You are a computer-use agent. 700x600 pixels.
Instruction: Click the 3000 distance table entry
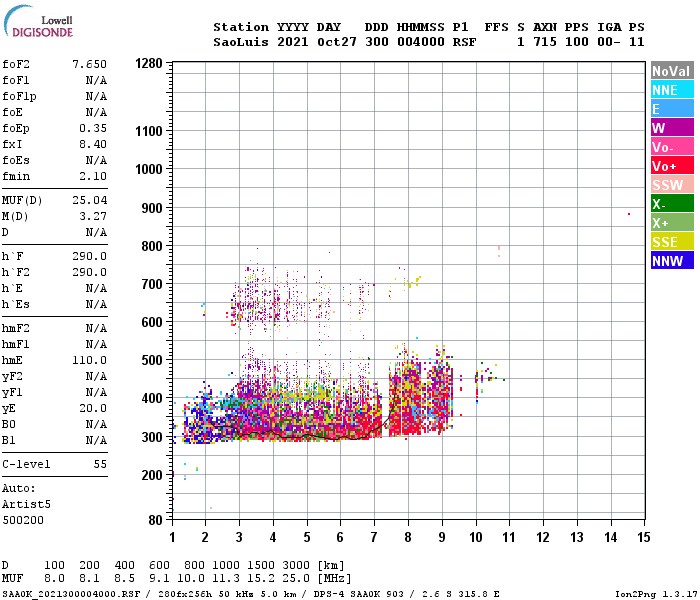point(296,565)
